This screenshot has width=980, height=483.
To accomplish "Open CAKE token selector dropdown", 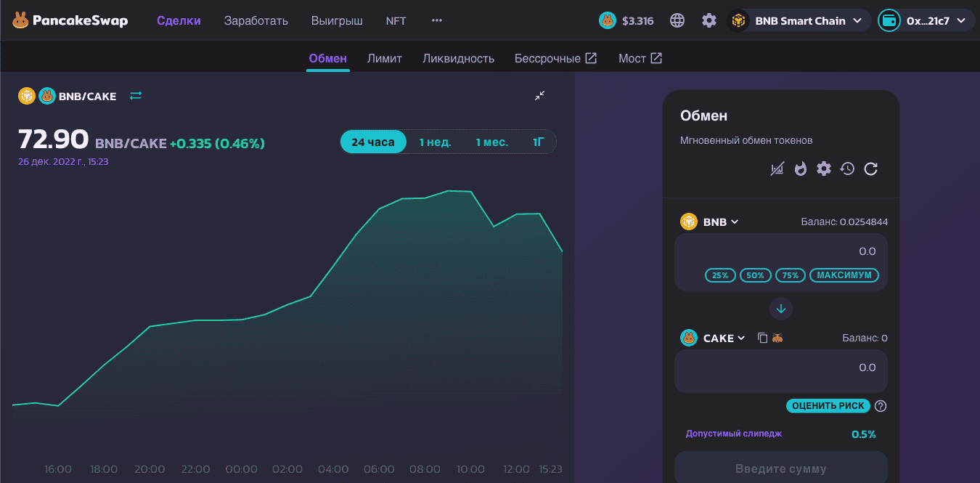I will click(x=724, y=338).
